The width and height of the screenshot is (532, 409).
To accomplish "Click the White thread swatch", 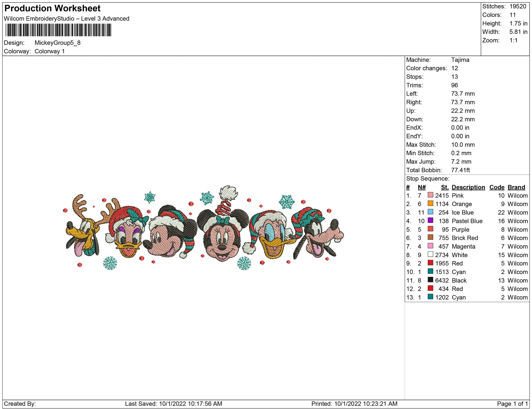I will click(430, 254).
